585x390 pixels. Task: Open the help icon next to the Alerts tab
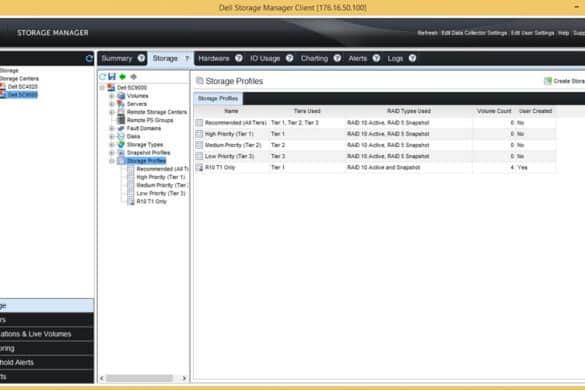pos(376,58)
